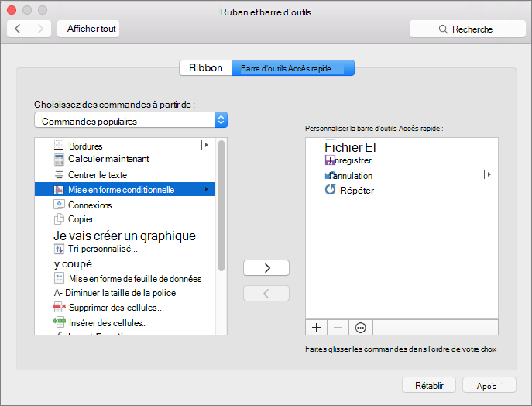Click the minus remove button under toolbar list

[x=338, y=327]
